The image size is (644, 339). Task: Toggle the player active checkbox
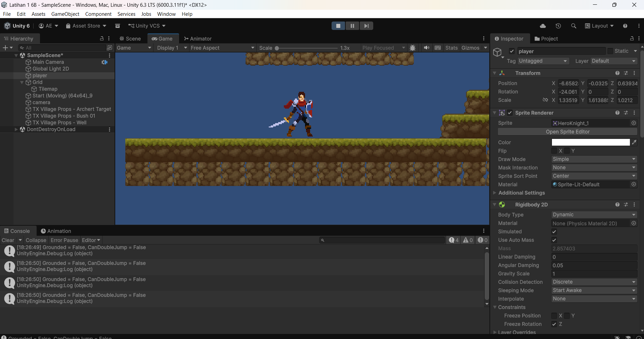point(512,51)
